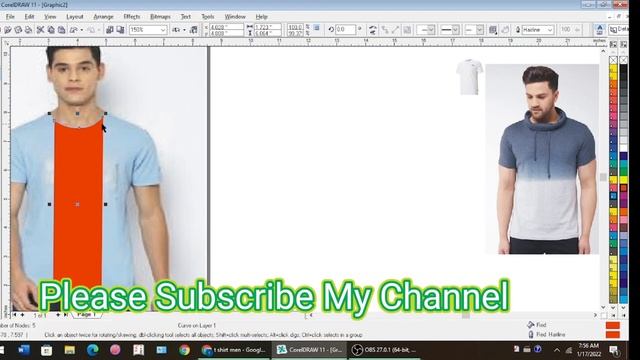640x360 pixels.
Task: Open the Windows notification center icon
Action: tap(614, 350)
